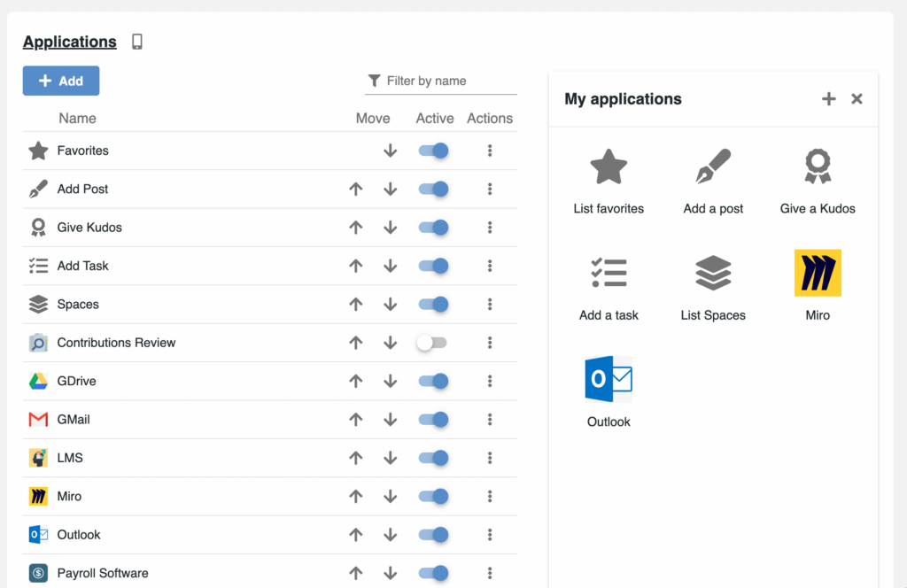Enable the Contributions Review toggle
This screenshot has width=907, height=588.
[x=432, y=343]
